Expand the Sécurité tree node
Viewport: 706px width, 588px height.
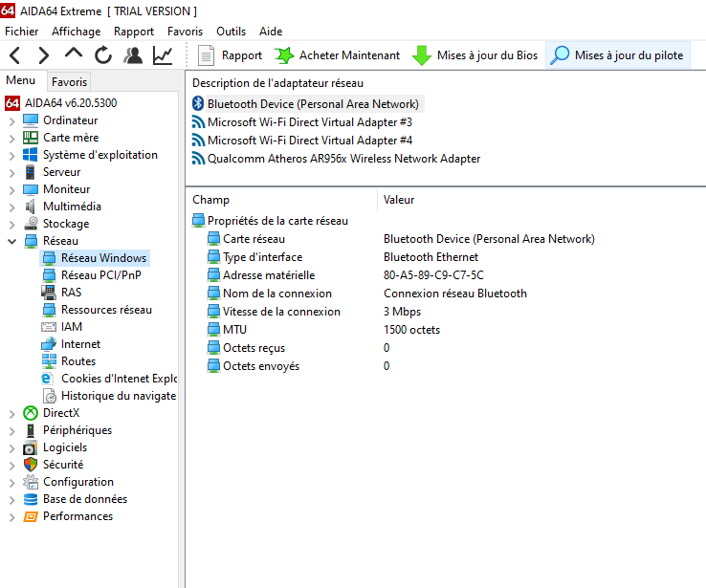point(12,466)
